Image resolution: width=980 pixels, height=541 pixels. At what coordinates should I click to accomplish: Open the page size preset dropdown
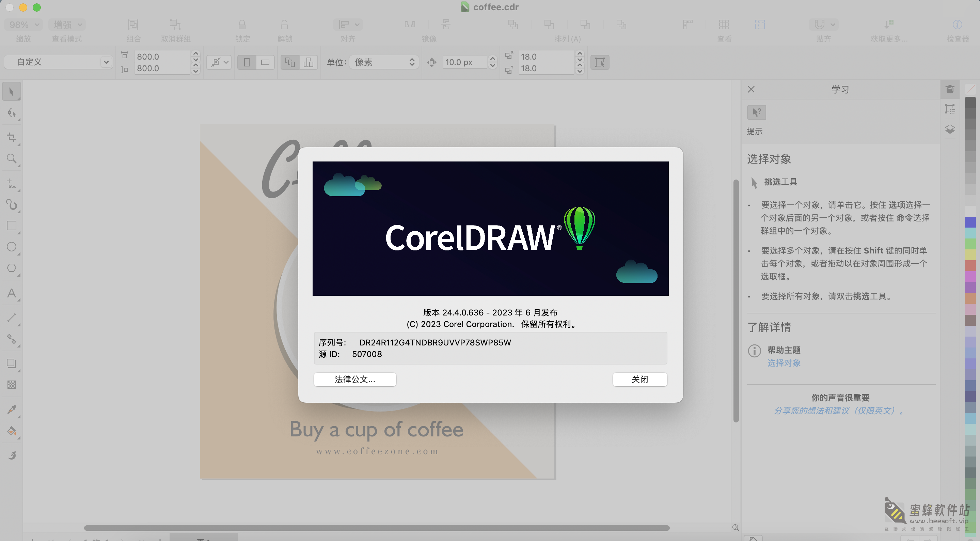pyautogui.click(x=59, y=62)
